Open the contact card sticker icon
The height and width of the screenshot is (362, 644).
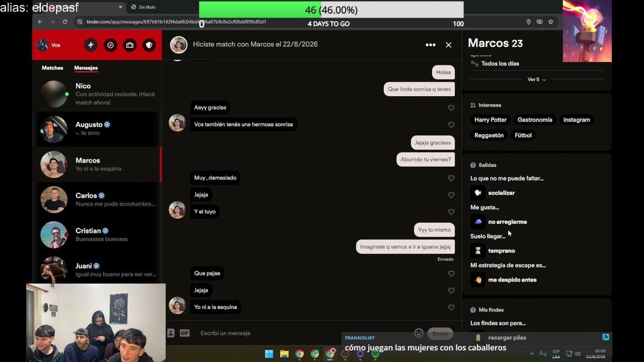click(171, 333)
